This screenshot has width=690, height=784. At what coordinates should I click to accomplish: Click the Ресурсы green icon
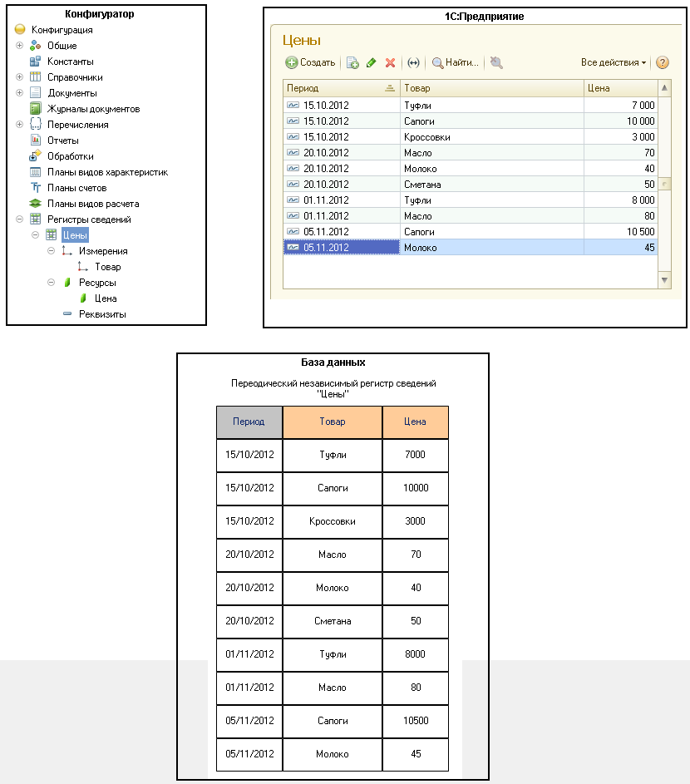point(67,283)
